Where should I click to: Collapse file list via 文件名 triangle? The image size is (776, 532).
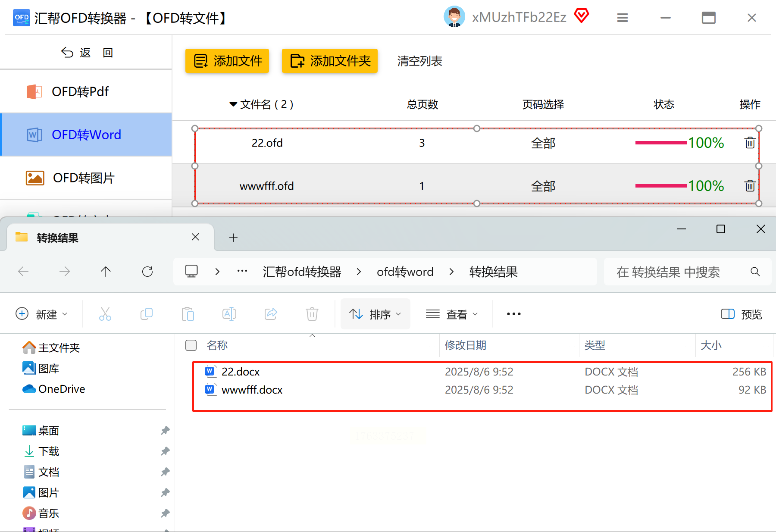point(233,104)
